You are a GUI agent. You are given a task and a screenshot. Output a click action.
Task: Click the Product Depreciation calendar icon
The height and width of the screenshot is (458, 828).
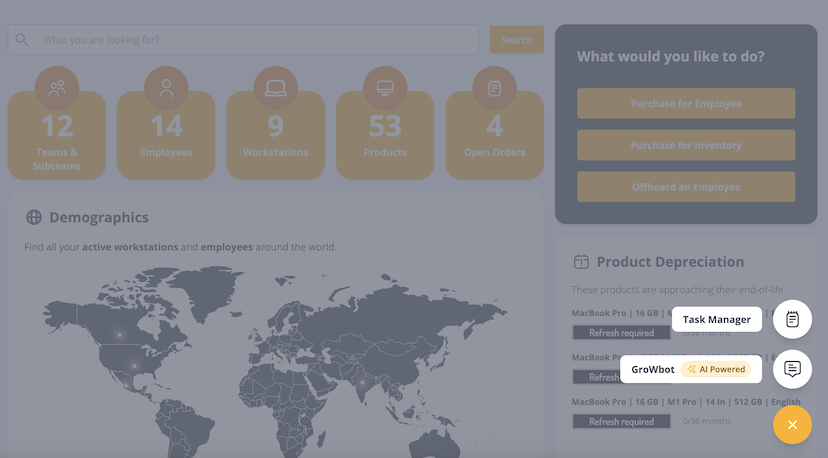(581, 262)
